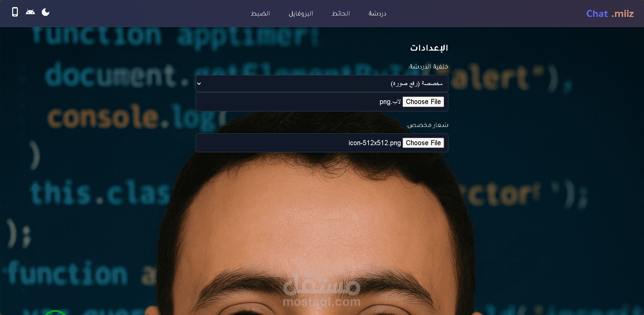Click the Android robot icon
Image resolution: width=644 pixels, height=315 pixels.
click(30, 12)
